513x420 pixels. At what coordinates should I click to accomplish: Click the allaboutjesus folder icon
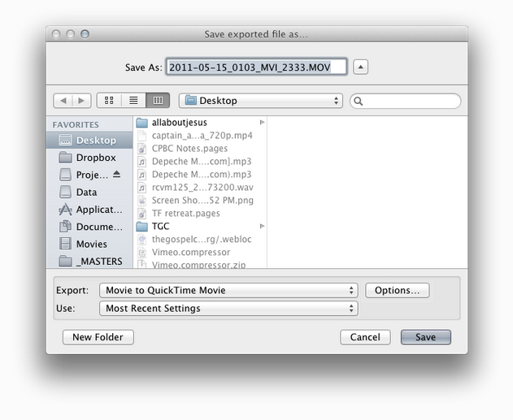pos(141,123)
